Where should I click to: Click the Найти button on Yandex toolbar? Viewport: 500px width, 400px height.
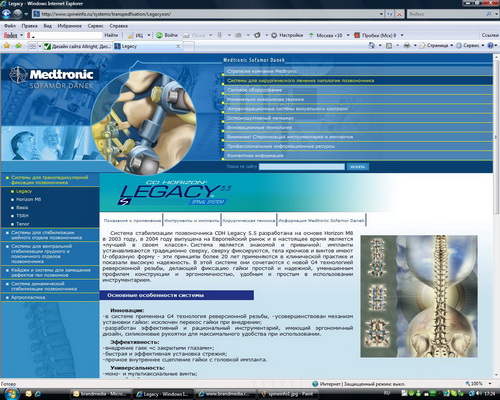coord(111,35)
